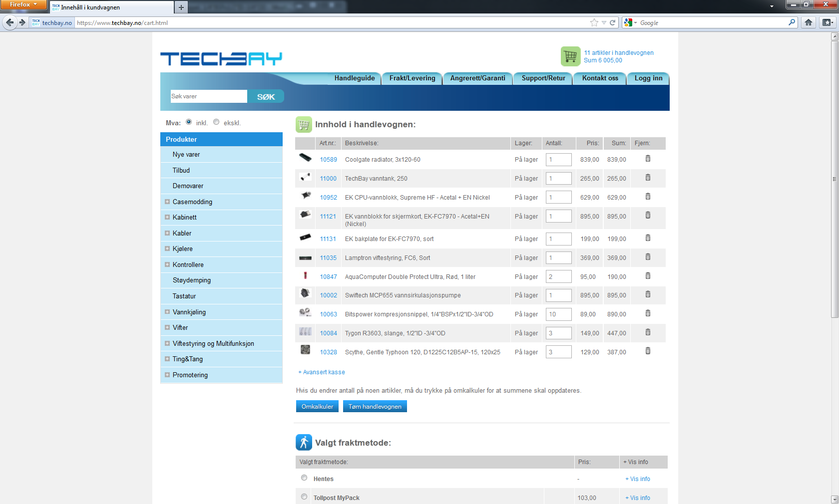Screen dimensions: 839x504
Task: Click trash icon for Tygon R3603 slange
Action: pos(648,332)
